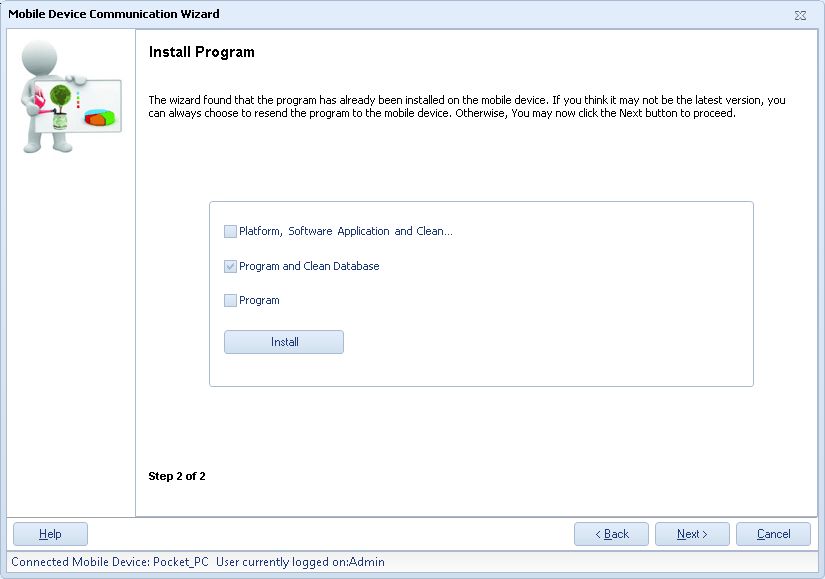Image resolution: width=825 pixels, height=579 pixels.
Task: Click the installation options panel border
Action: tap(481, 203)
